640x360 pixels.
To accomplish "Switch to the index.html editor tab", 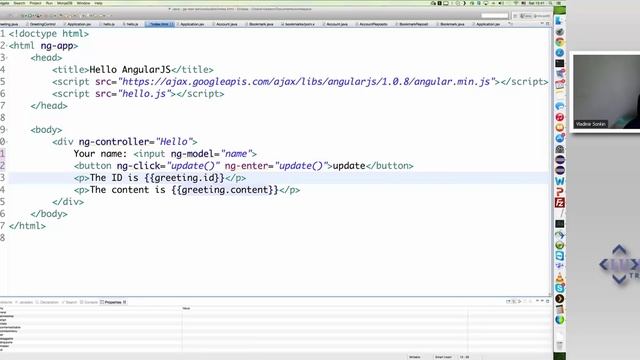I will tap(160, 24).
